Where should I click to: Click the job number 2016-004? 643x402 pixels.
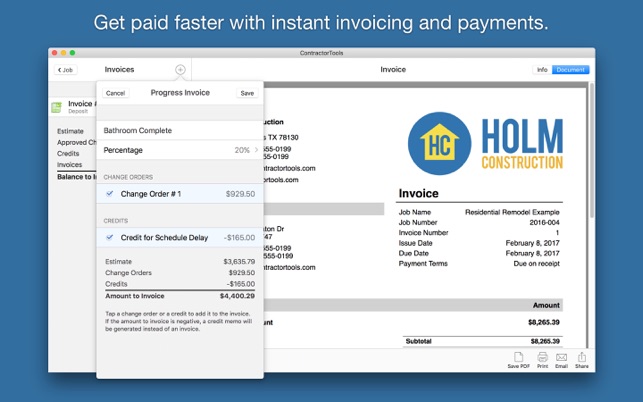click(544, 222)
